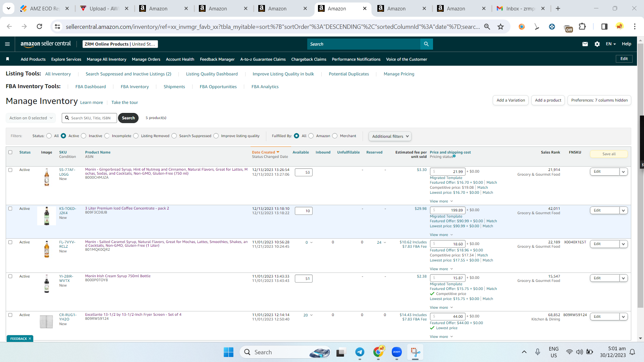The height and width of the screenshot is (362, 644).
Task: Open the Windows Start menu
Action: [228, 352]
